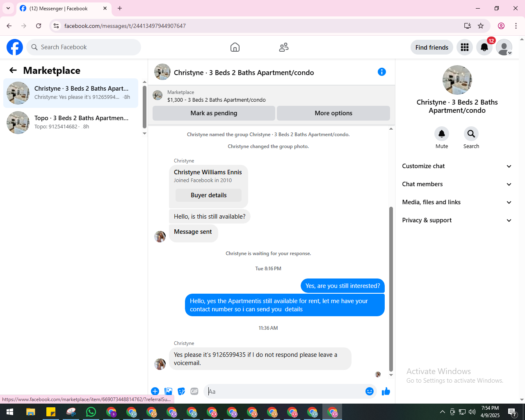Open the notifications bell with 12 badge
Image resolution: width=525 pixels, height=420 pixels.
[484, 47]
